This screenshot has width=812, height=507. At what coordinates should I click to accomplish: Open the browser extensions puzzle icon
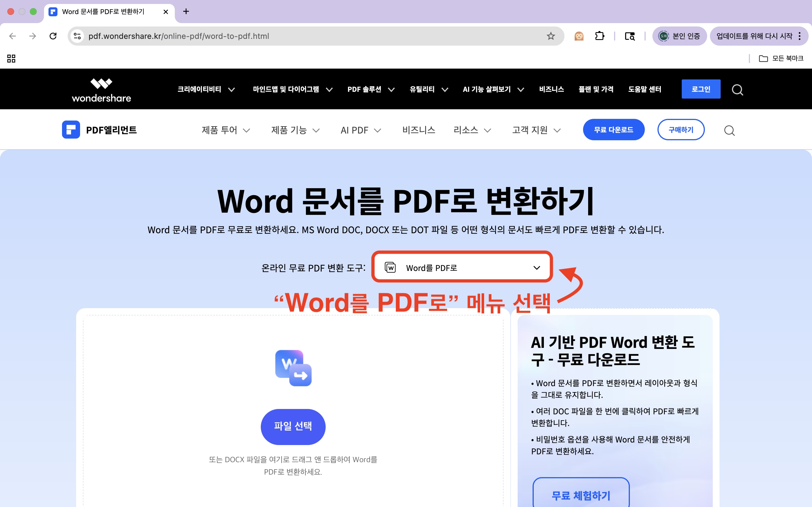tap(600, 36)
